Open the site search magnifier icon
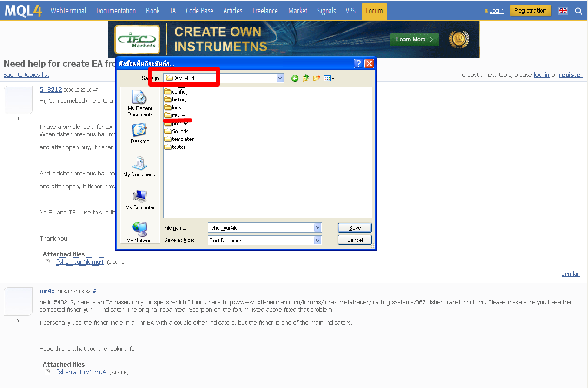The height and width of the screenshot is (388, 588). [579, 11]
